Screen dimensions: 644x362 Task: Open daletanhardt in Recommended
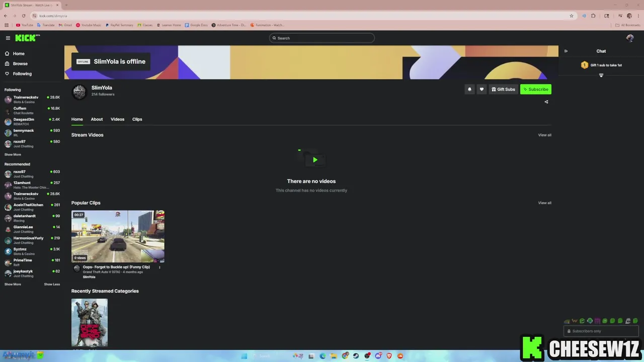pos(32,218)
